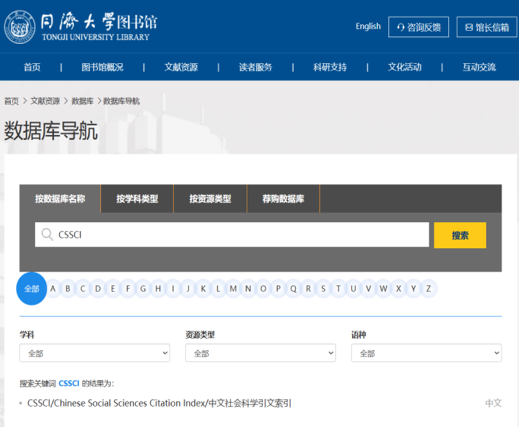
Task: Open 文献资源 menu
Action: 181,67
